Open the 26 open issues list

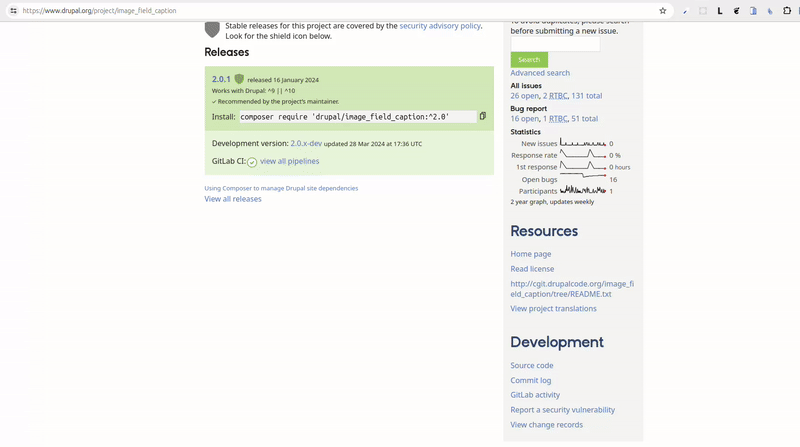(x=524, y=96)
